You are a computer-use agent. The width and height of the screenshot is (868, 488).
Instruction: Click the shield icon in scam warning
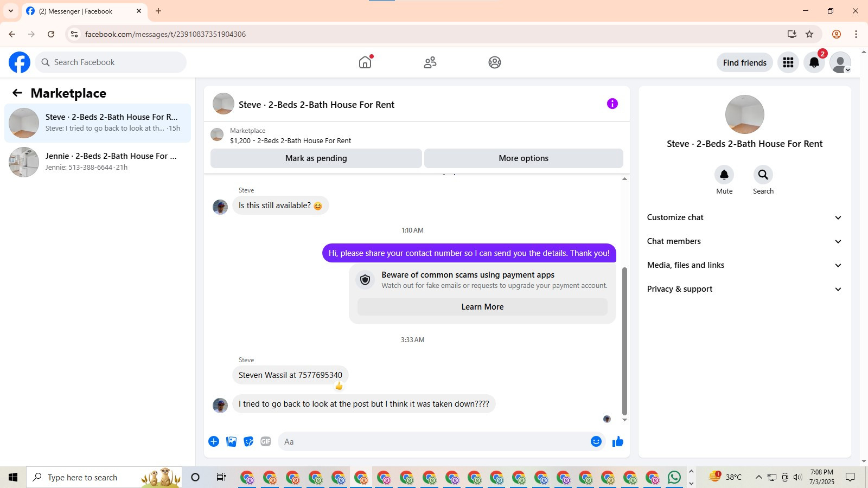[365, 280]
